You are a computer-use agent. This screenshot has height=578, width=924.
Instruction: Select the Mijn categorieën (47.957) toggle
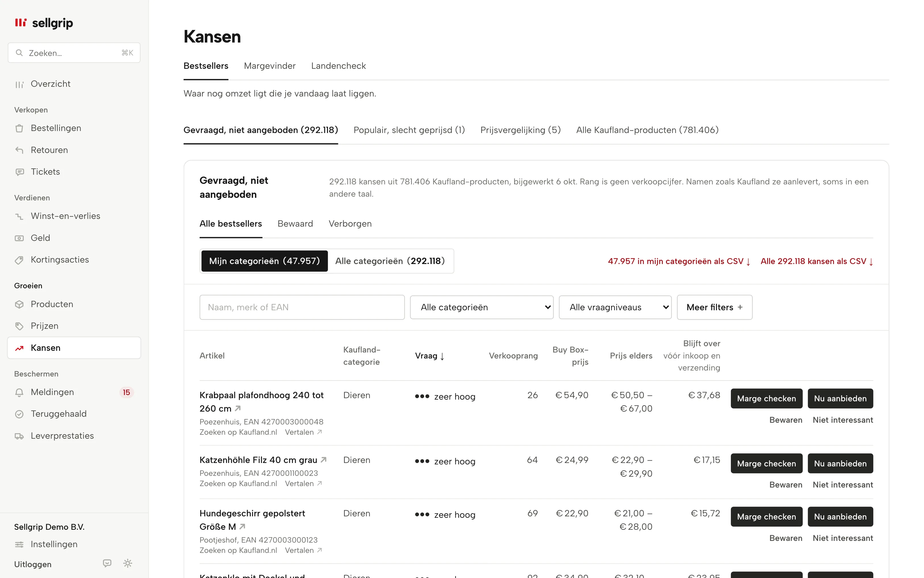pyautogui.click(x=265, y=261)
